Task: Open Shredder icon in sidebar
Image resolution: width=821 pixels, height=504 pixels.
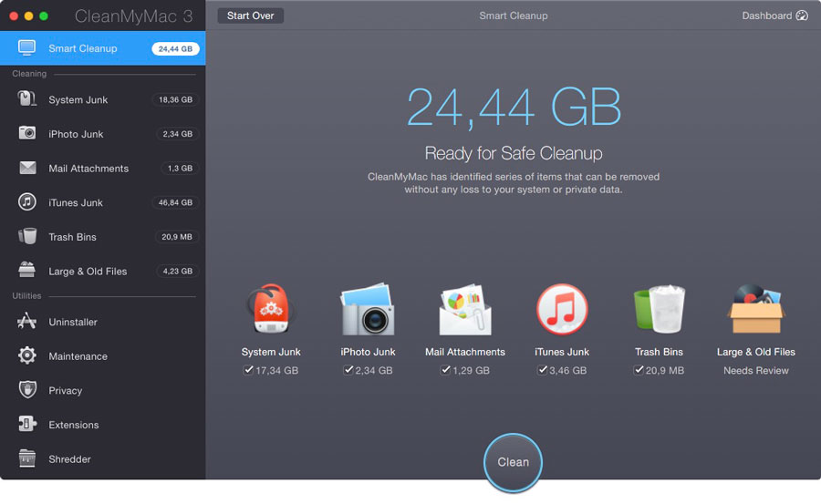Action: point(26,458)
